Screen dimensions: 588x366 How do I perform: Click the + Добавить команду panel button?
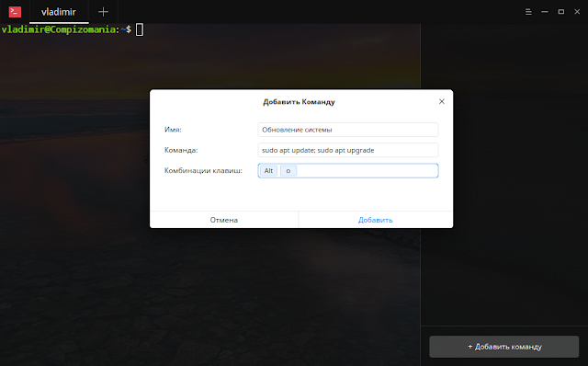[x=504, y=347]
